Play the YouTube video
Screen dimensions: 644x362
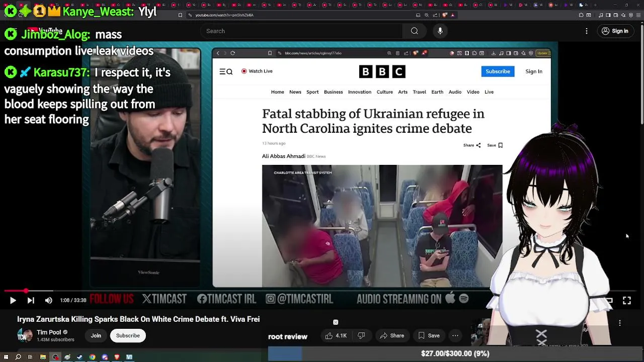click(13, 300)
